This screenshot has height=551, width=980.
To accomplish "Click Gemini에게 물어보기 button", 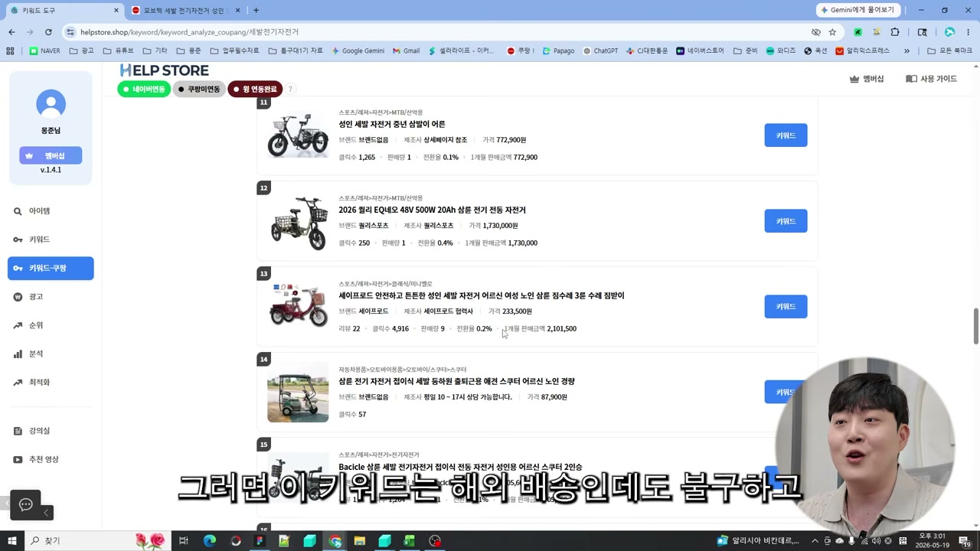I will pyautogui.click(x=857, y=10).
